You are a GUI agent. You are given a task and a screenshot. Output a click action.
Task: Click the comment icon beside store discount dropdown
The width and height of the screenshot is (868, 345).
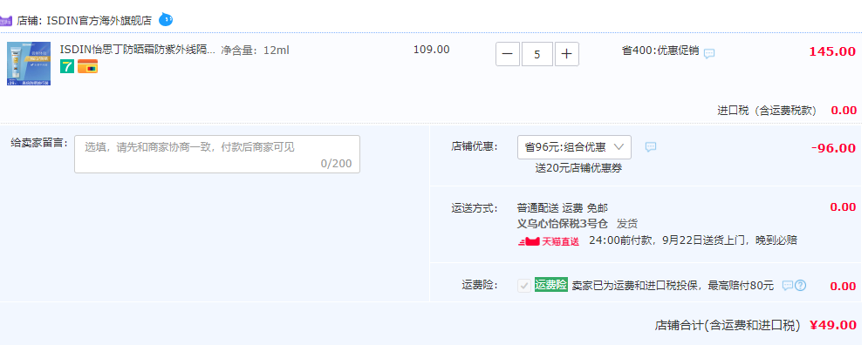point(651,147)
